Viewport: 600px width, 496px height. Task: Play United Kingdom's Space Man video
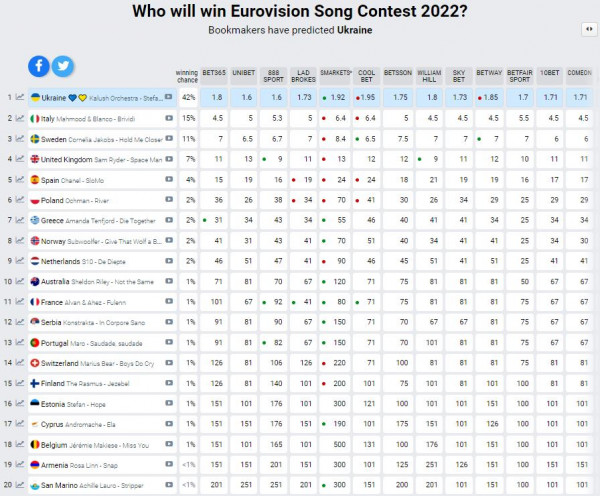click(x=168, y=159)
